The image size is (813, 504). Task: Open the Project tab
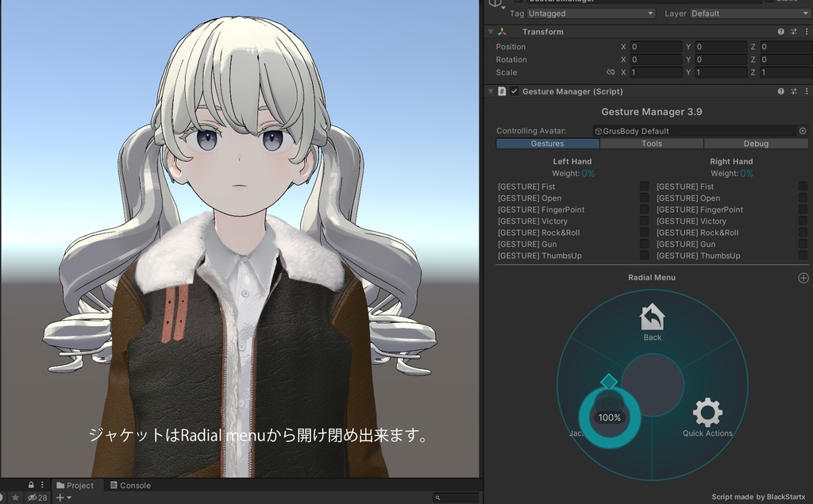75,485
